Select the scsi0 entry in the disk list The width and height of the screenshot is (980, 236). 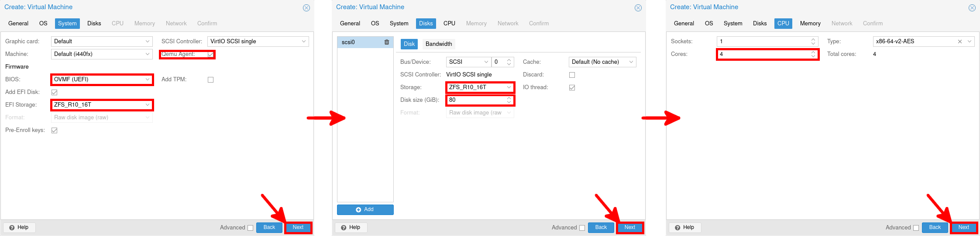pyautogui.click(x=358, y=42)
